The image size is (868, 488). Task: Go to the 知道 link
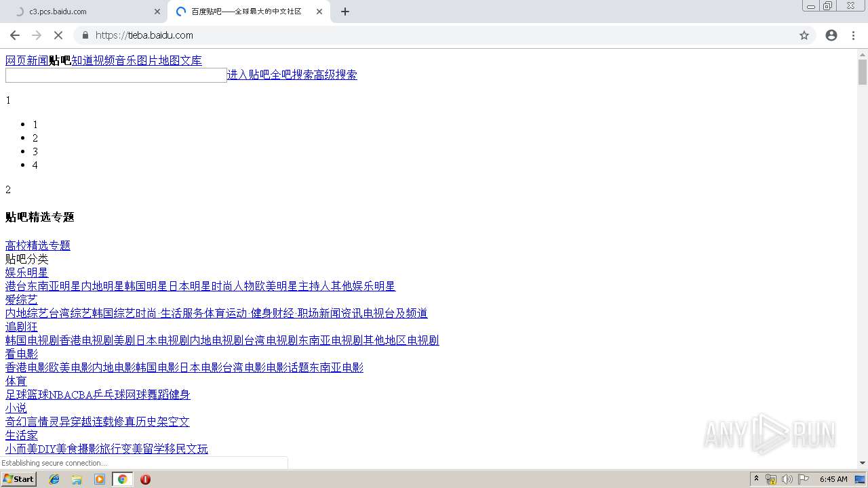[83, 60]
